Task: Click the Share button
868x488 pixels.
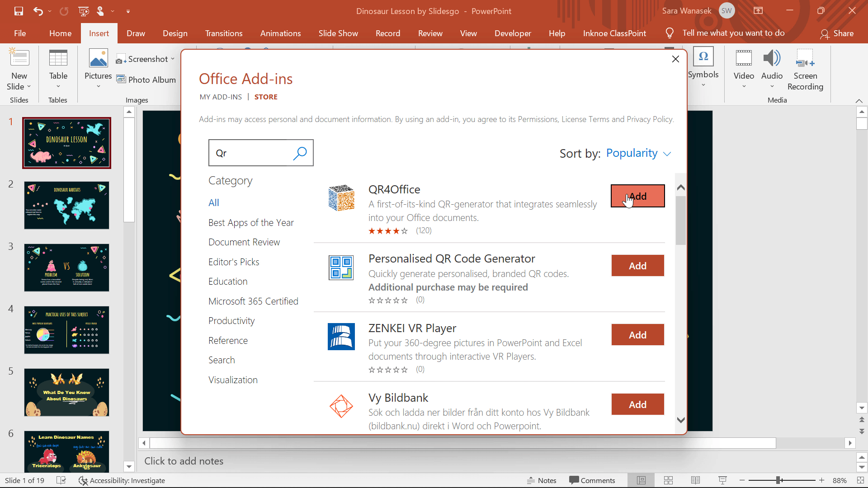Action: click(x=837, y=33)
